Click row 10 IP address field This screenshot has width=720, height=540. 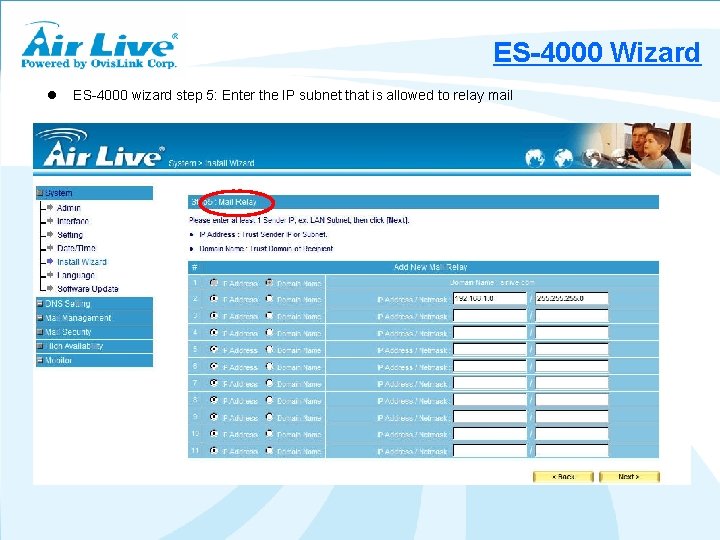[489, 434]
